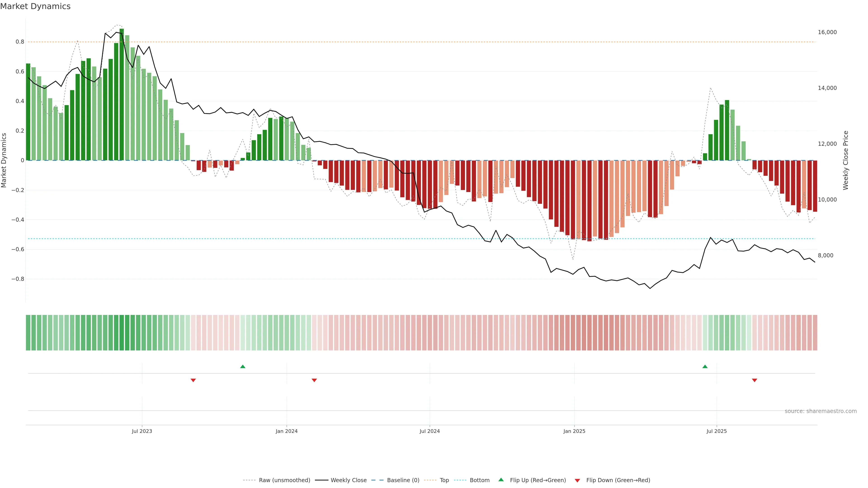Screen dimensions: 868x488
Task: Click the Flip Down red triangle legend icon
Action: (577, 481)
